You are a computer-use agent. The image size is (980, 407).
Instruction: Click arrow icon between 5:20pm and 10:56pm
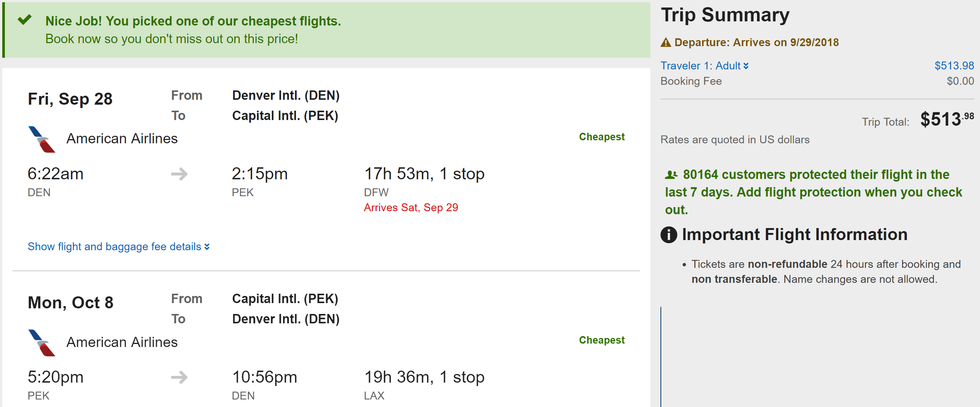click(179, 377)
